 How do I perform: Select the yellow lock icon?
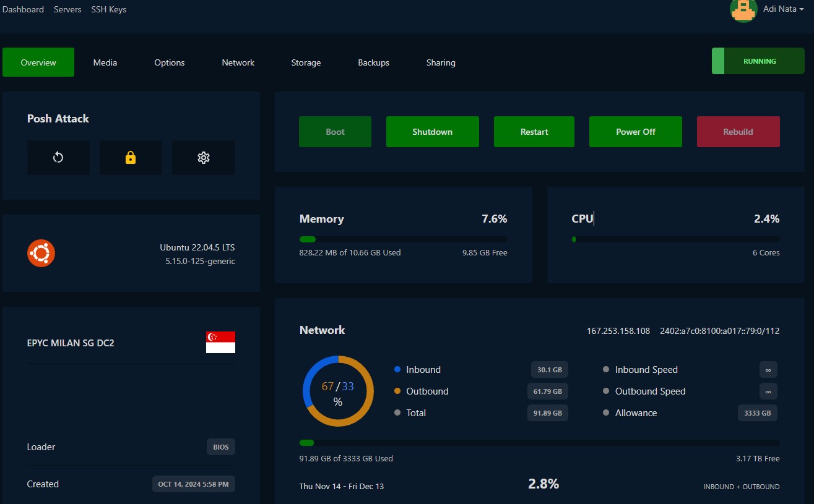point(131,158)
